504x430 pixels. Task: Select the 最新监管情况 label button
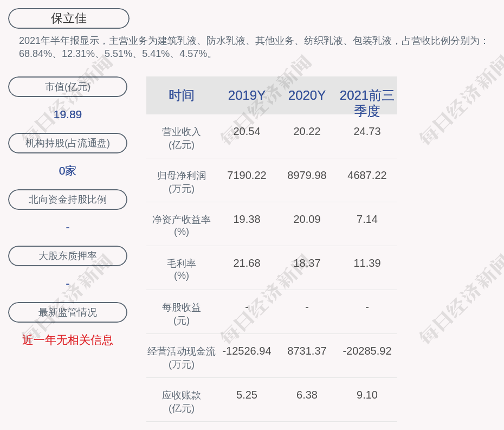tap(68, 312)
